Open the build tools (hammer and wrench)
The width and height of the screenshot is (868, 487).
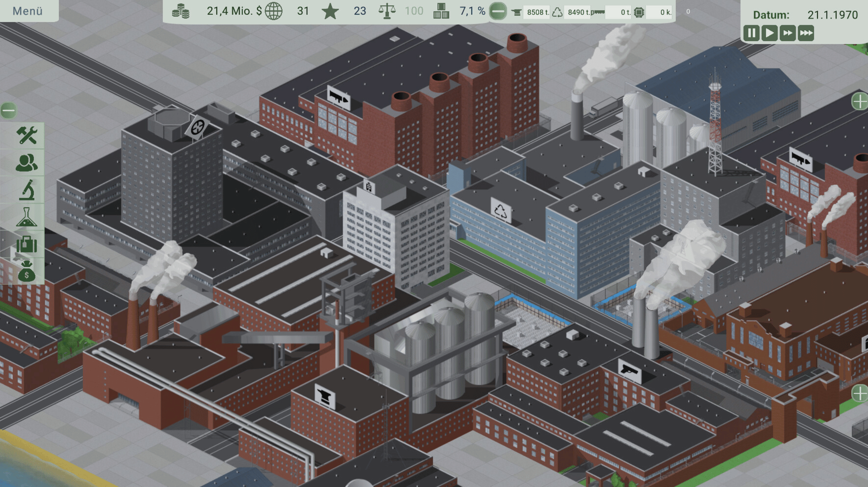[x=27, y=135]
